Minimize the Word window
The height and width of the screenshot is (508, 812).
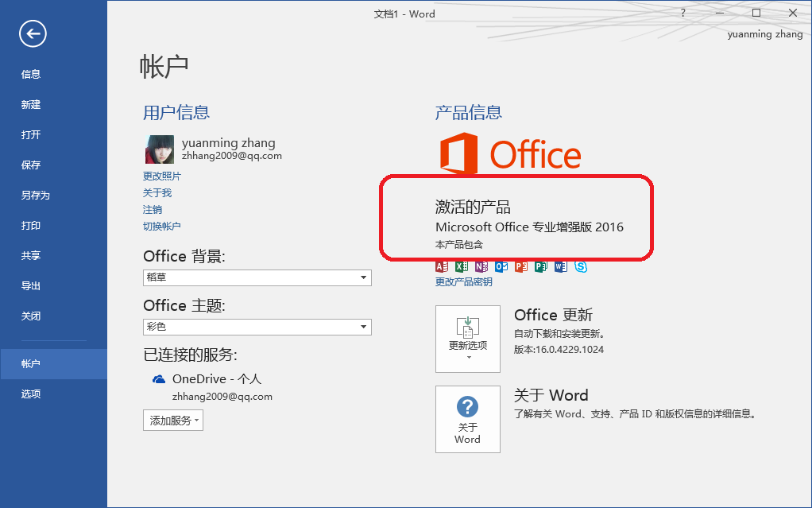[x=720, y=13]
